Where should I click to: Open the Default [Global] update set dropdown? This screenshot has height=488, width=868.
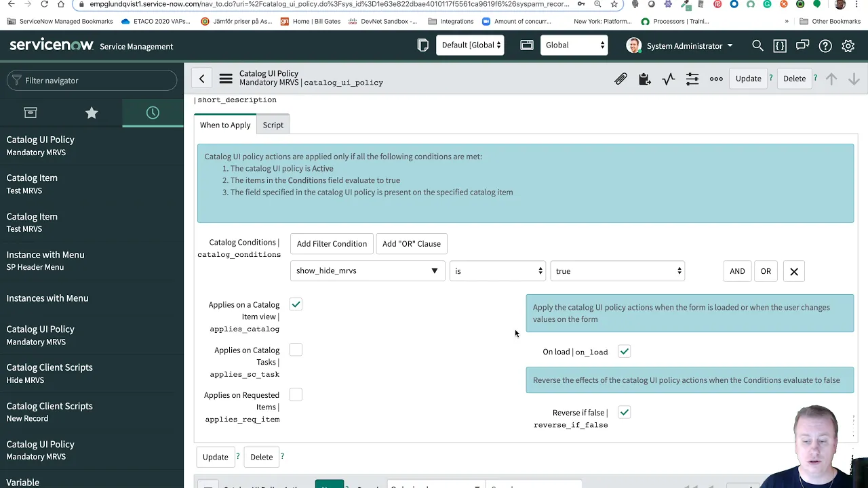470,45
